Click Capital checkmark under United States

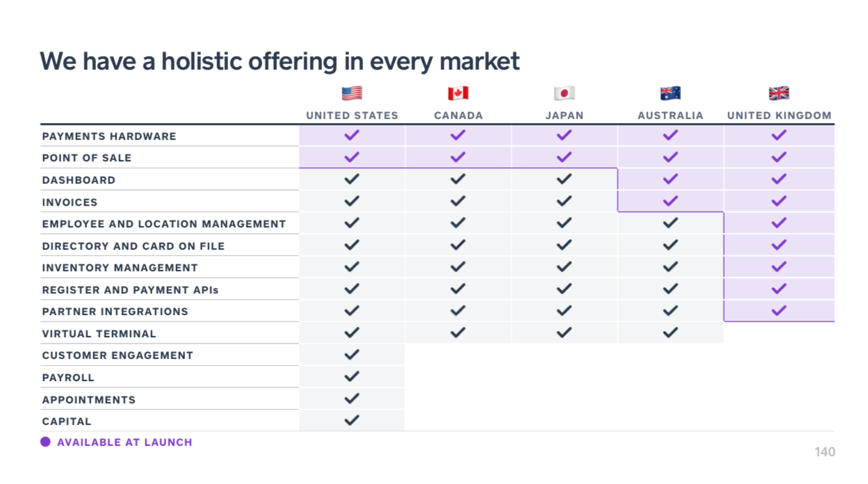[352, 420]
